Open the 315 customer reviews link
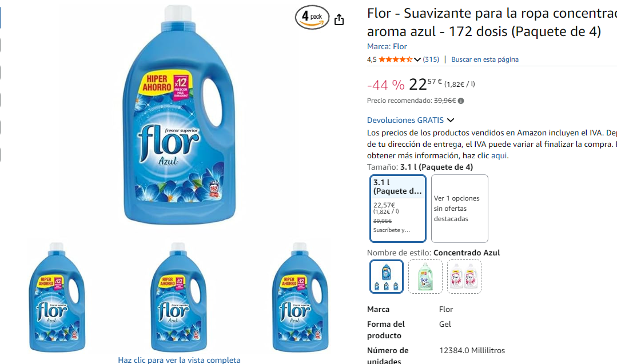617x364 pixels. pyautogui.click(x=431, y=59)
